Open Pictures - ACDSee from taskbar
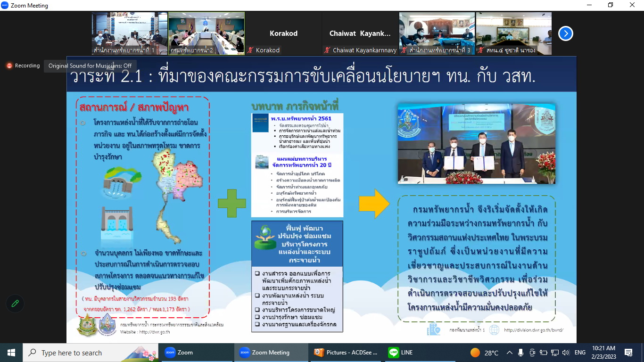Image resolution: width=644 pixels, height=362 pixels. [346, 353]
